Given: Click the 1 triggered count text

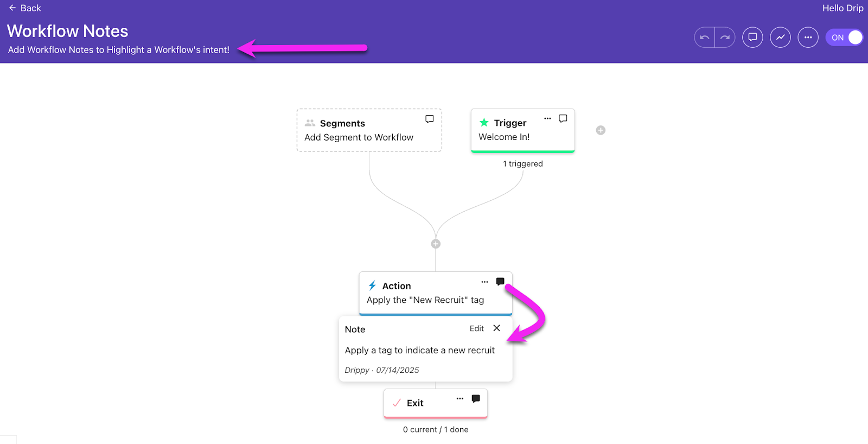Looking at the screenshot, I should tap(523, 164).
